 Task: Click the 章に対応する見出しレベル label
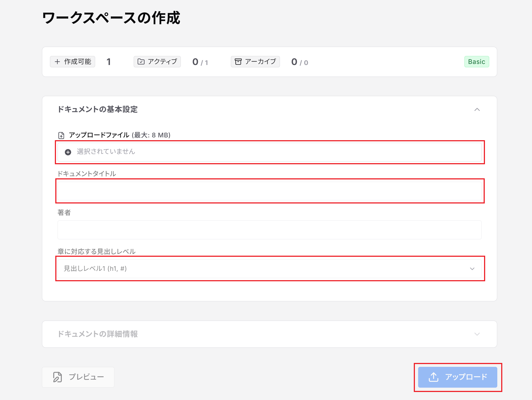97,252
